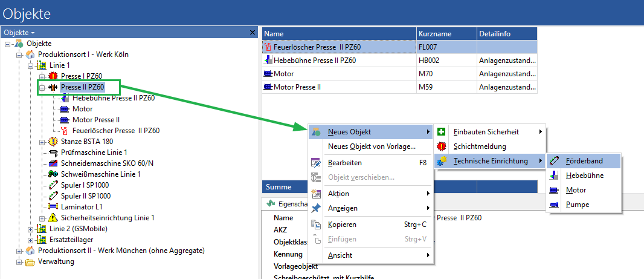This screenshot has height=279, width=644.
Task: Create a new Hebebühne object
Action: click(x=584, y=176)
